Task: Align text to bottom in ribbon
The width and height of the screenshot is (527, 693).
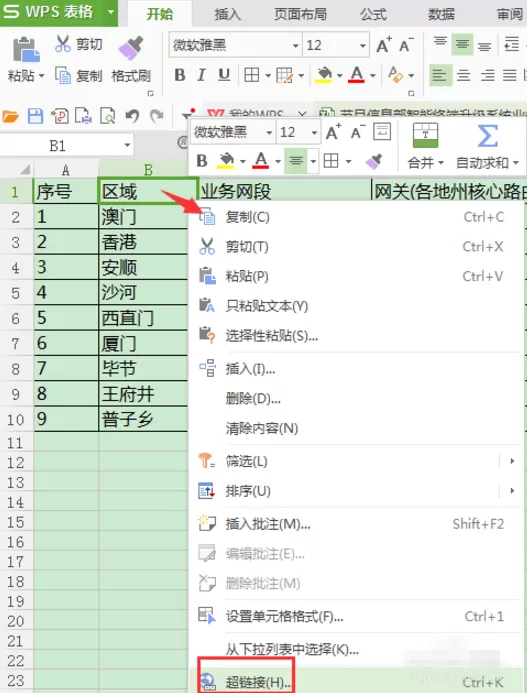Action: pyautogui.click(x=485, y=46)
